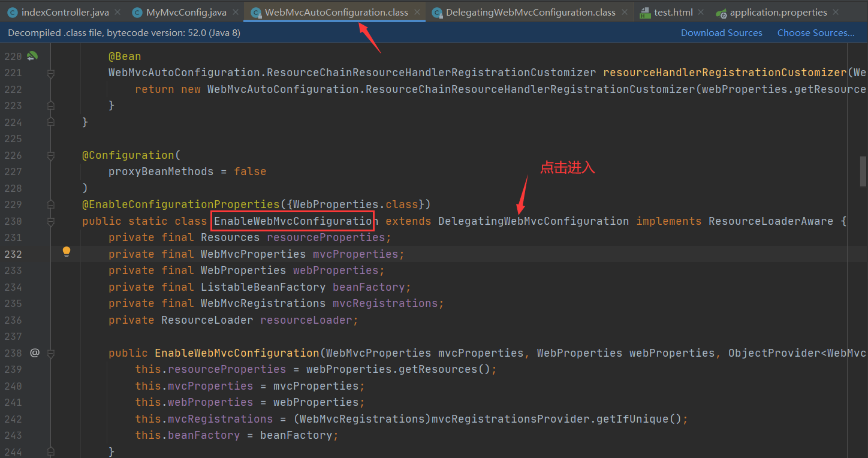Click the Spring icon on application.properties tab
Image resolution: width=868 pixels, height=458 pixels.
pyautogui.click(x=721, y=12)
